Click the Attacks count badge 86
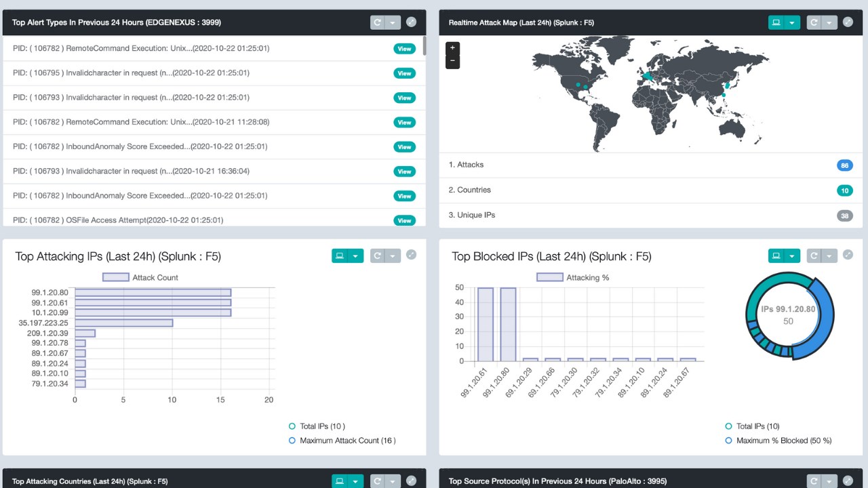 pos(844,165)
